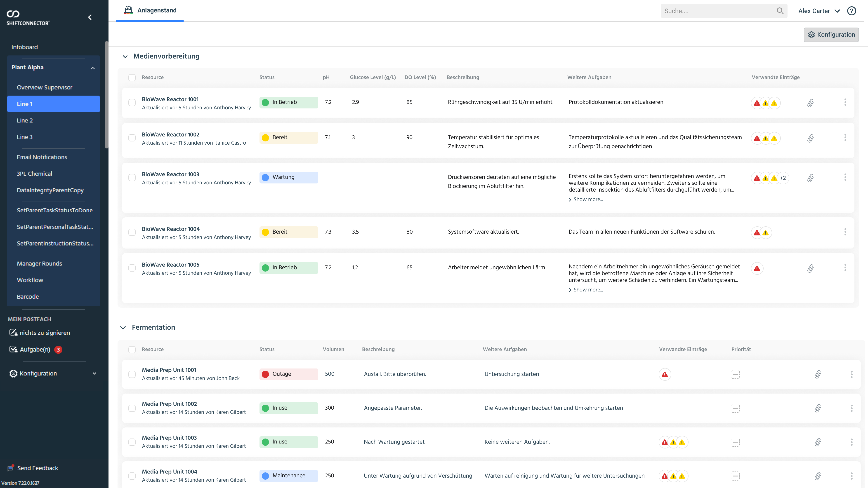Click the ShiftConnector logo
Screen dimensions: 868x488
point(28,18)
